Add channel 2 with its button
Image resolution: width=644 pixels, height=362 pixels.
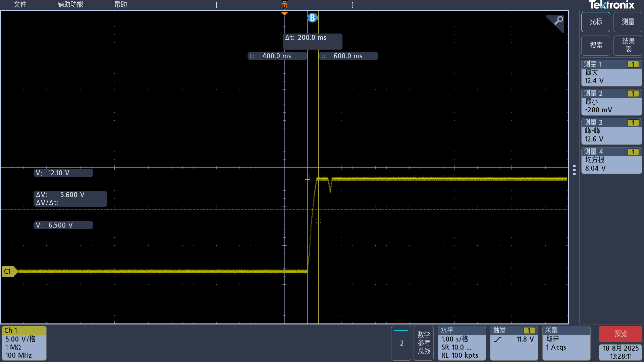[401, 343]
